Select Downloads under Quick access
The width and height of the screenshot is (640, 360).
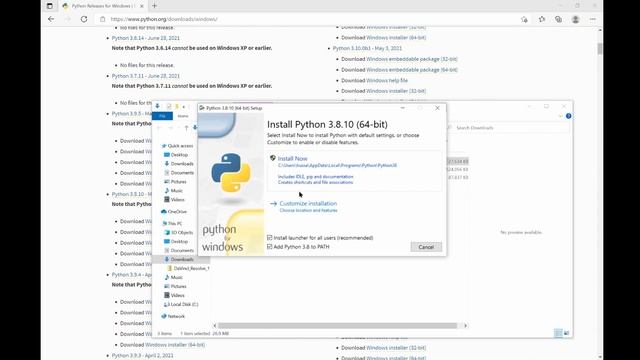pos(179,164)
